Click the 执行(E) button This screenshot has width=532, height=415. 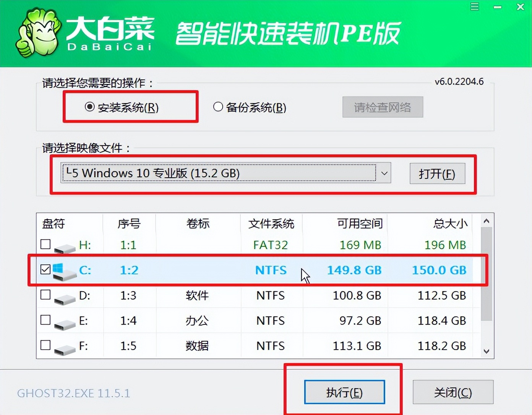click(344, 392)
